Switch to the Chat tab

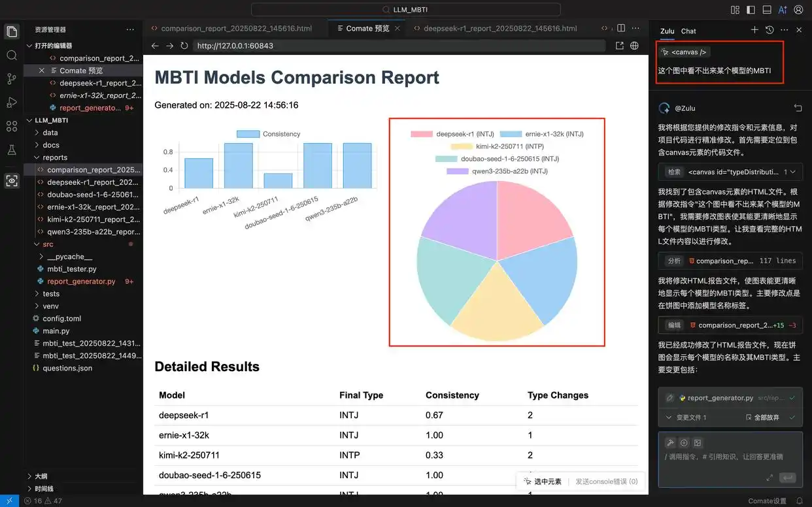coord(688,31)
